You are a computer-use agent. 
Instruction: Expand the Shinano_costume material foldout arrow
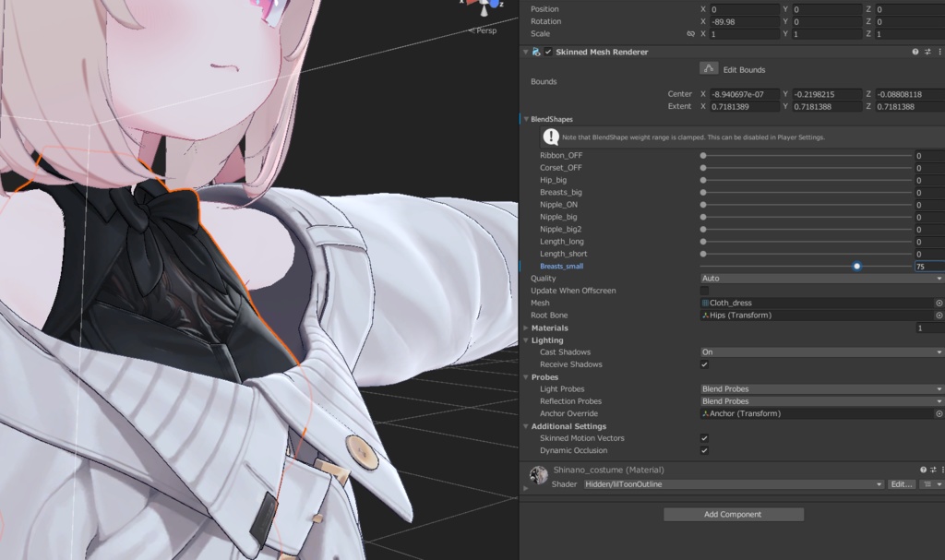(x=525, y=488)
